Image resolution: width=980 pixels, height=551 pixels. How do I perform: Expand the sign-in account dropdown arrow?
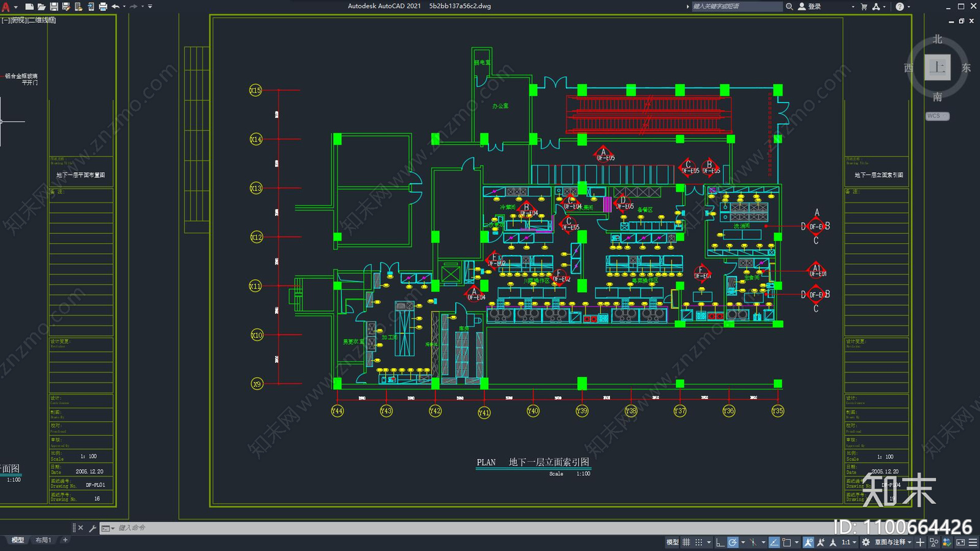853,7
